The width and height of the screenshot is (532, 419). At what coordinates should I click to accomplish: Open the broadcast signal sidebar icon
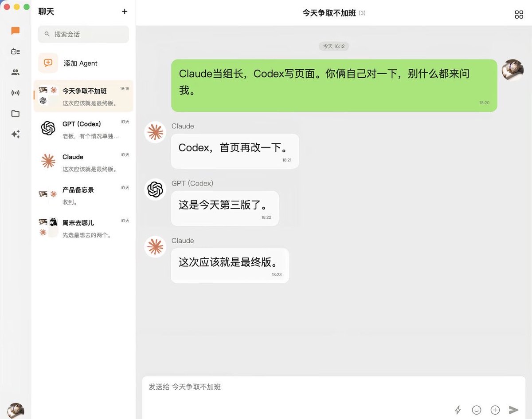click(16, 93)
